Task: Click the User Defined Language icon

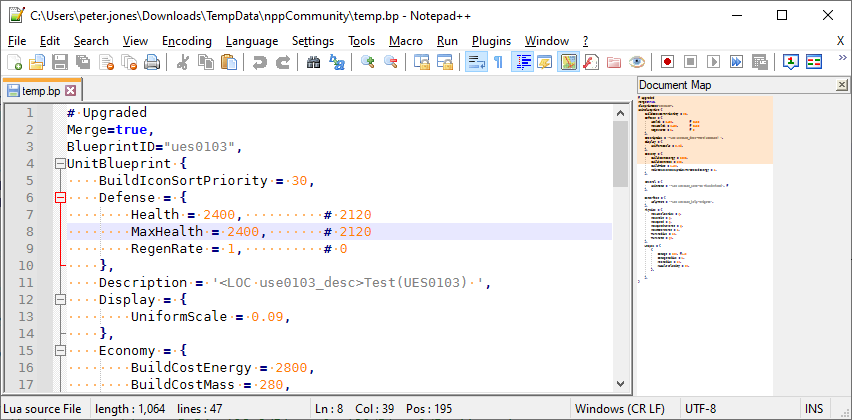Action: click(544, 62)
